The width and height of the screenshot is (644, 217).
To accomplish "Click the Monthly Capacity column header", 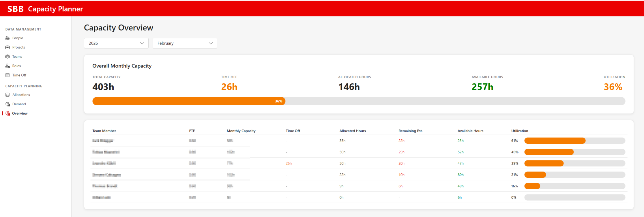I will click(241, 131).
